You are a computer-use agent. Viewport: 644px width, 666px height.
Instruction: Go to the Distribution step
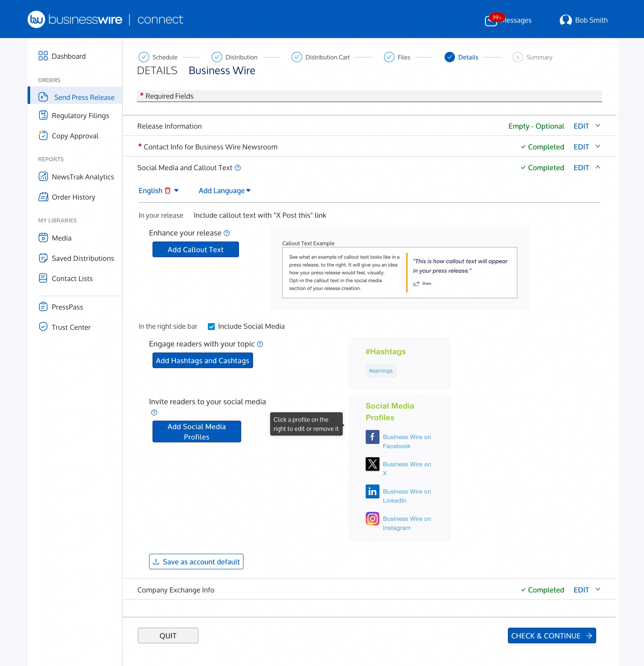point(234,57)
